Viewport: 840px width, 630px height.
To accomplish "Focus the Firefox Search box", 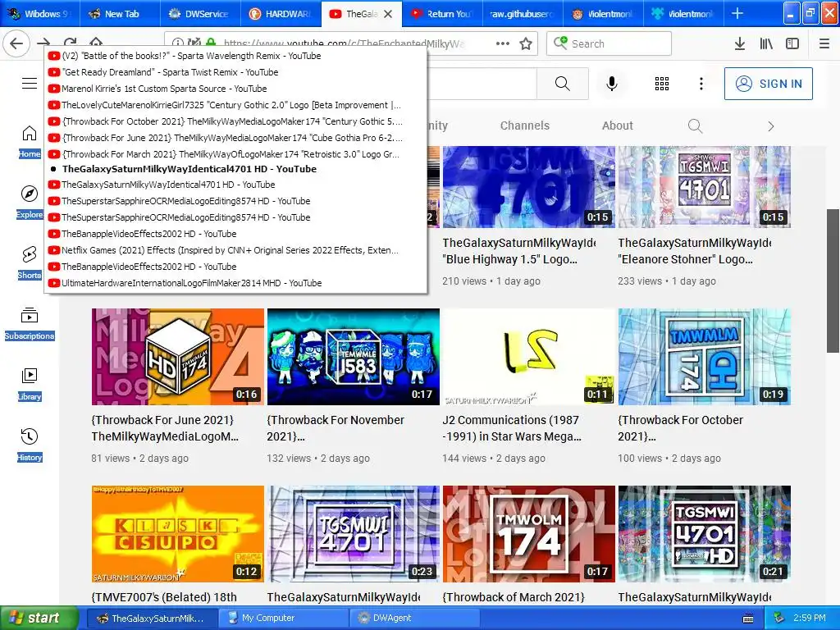I will pyautogui.click(x=609, y=43).
